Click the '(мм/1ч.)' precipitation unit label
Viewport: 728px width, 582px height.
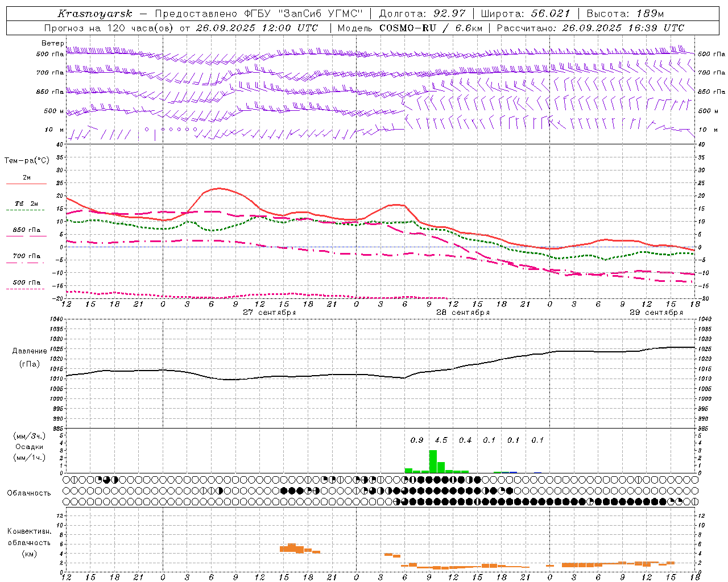point(28,458)
